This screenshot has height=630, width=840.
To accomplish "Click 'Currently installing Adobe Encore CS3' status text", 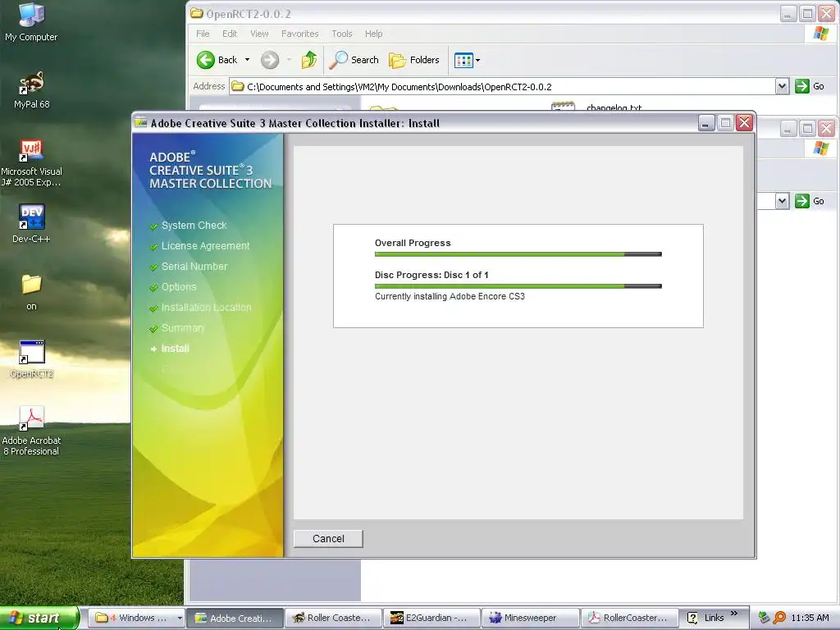I will coord(450,296).
